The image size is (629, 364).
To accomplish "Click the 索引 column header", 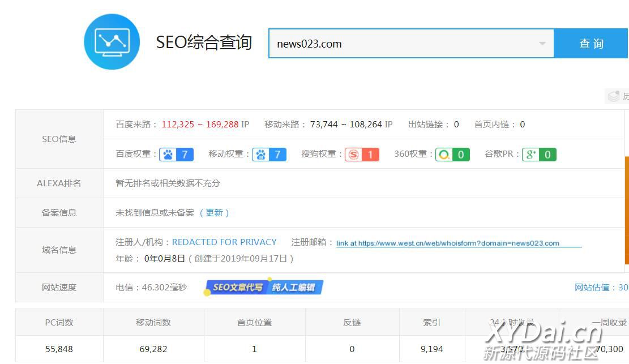I will coord(431,322).
